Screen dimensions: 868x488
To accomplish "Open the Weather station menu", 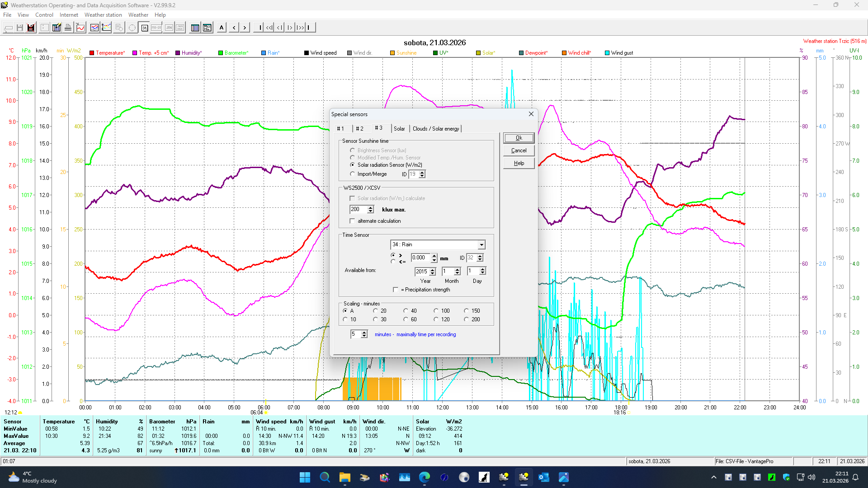I will pyautogui.click(x=103, y=15).
